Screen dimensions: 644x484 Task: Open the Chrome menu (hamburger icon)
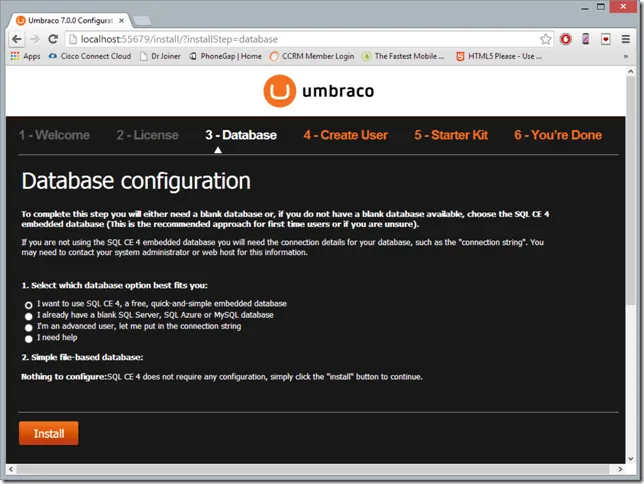click(x=625, y=39)
